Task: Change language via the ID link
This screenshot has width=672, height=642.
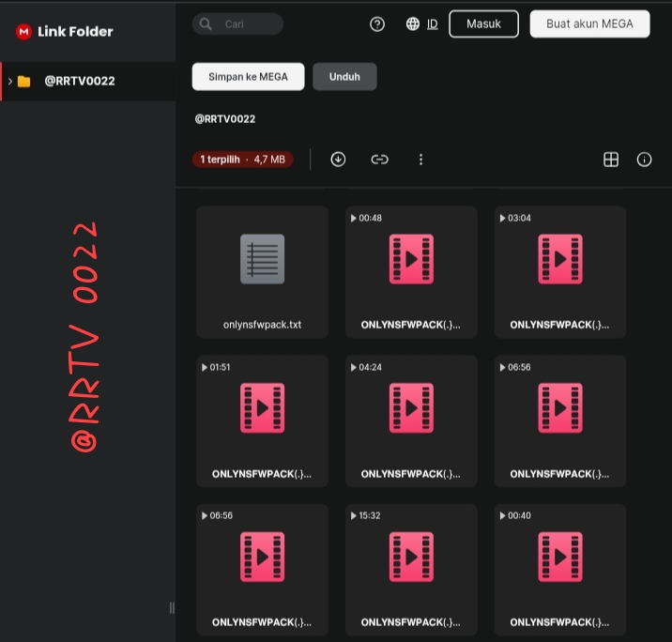Action: (433, 24)
